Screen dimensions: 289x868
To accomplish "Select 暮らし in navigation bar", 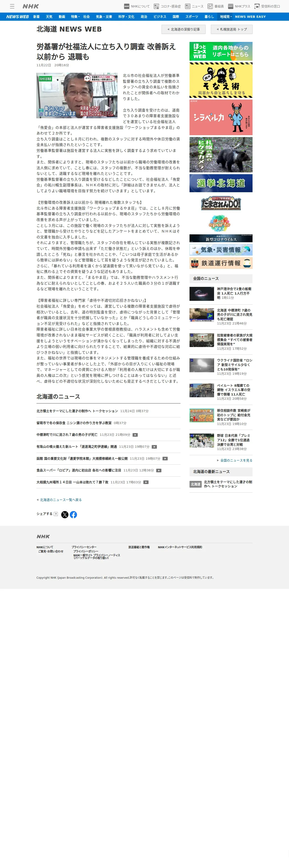I will coord(209,16).
